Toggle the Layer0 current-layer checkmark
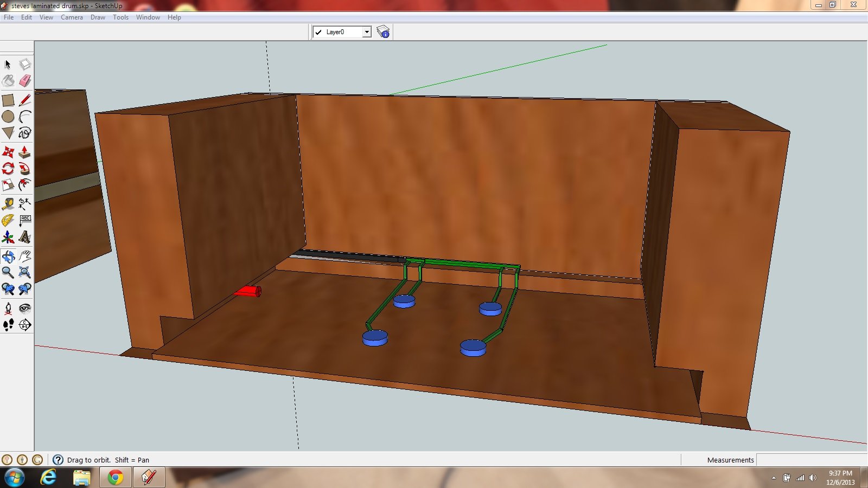 318,33
